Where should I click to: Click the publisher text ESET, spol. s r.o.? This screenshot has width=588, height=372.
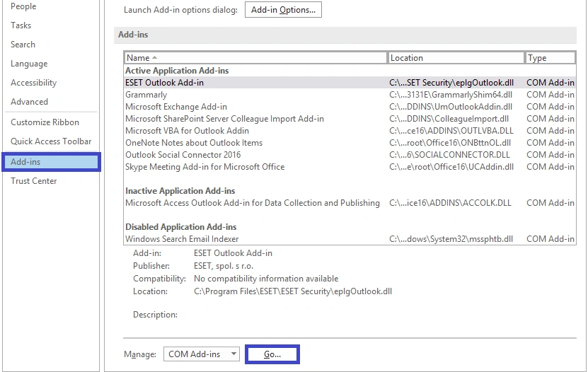click(224, 266)
